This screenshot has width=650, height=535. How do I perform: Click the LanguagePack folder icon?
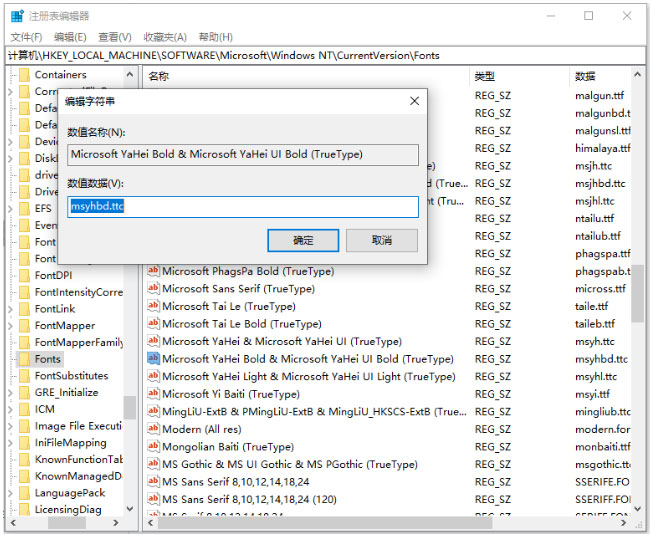tap(25, 493)
